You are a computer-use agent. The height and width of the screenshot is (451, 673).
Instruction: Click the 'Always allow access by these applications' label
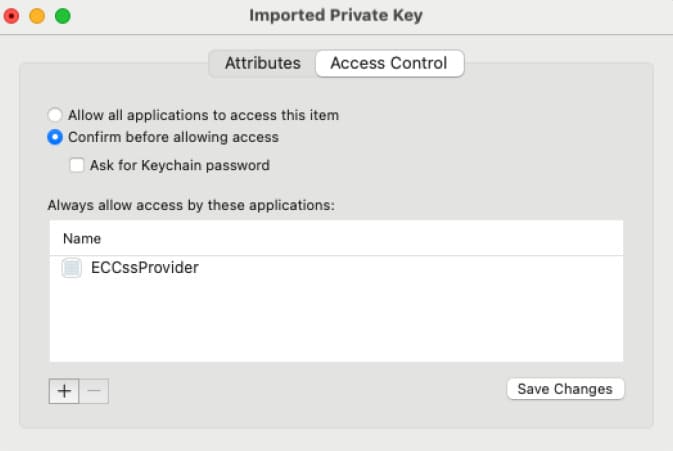(x=190, y=205)
